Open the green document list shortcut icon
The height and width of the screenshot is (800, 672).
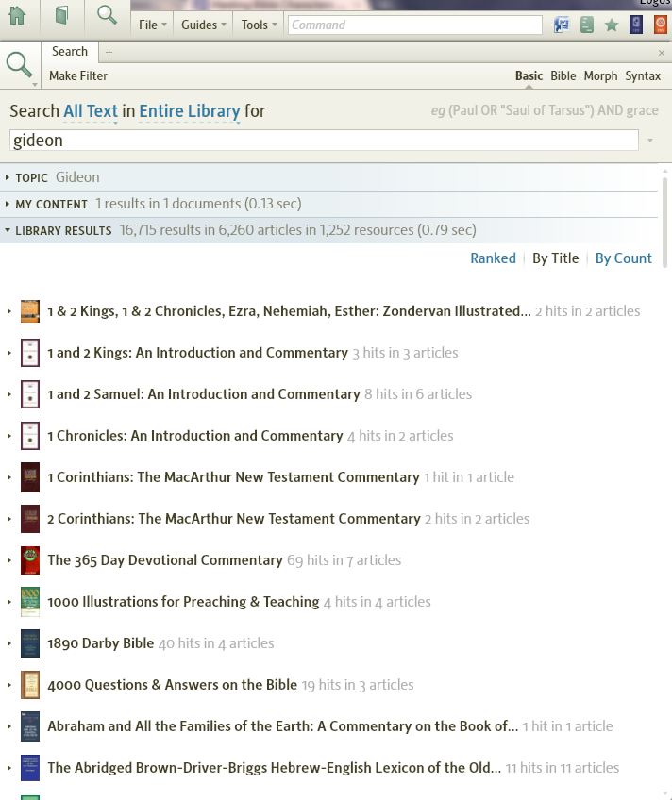587,25
